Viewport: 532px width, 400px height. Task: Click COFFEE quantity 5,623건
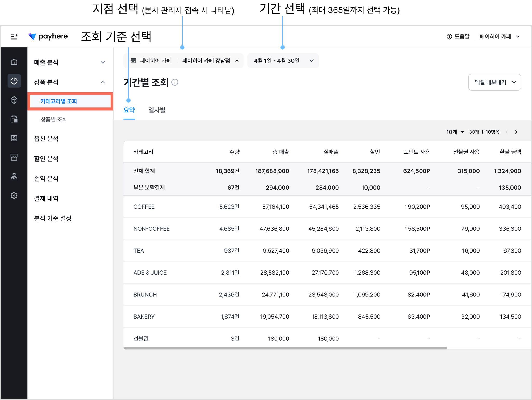click(229, 207)
